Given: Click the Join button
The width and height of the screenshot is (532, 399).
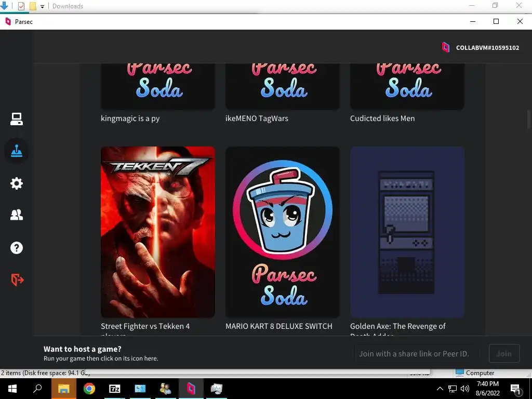Looking at the screenshot, I should click(504, 353).
